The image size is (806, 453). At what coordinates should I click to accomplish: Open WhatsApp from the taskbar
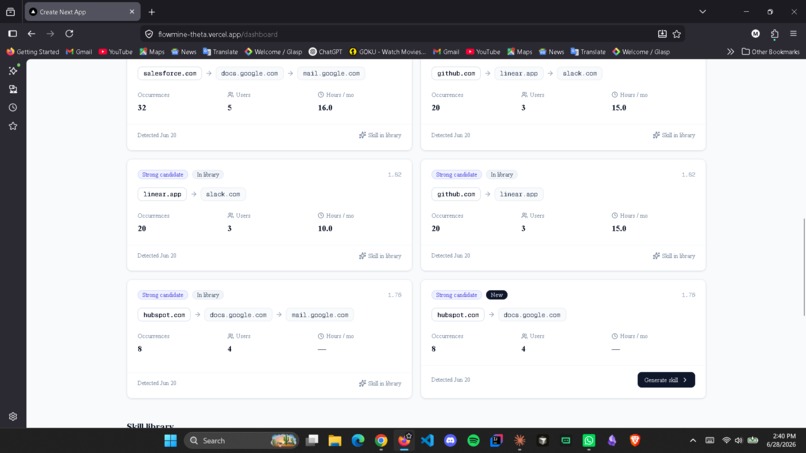[x=589, y=441]
